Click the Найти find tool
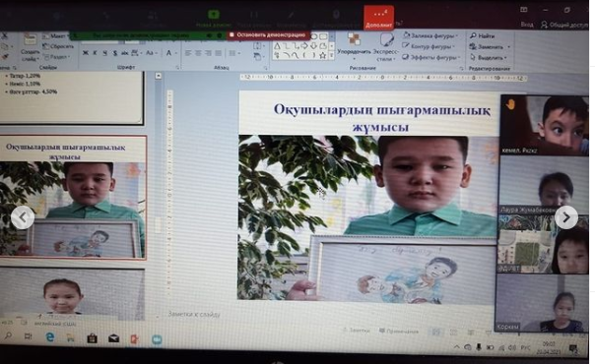Image resolution: width=595 pixels, height=364 pixels. pyautogui.click(x=482, y=36)
